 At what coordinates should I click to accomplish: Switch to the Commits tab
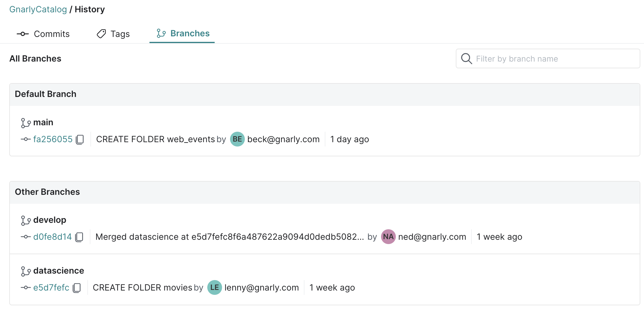tap(43, 34)
